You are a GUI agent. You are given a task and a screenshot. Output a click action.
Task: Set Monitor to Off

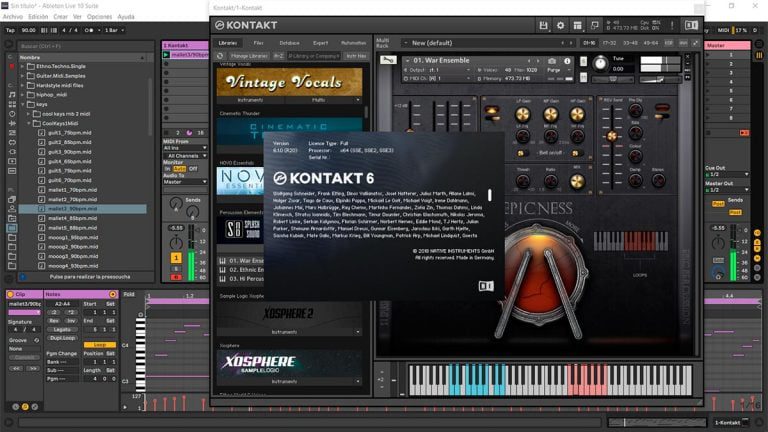[x=193, y=168]
